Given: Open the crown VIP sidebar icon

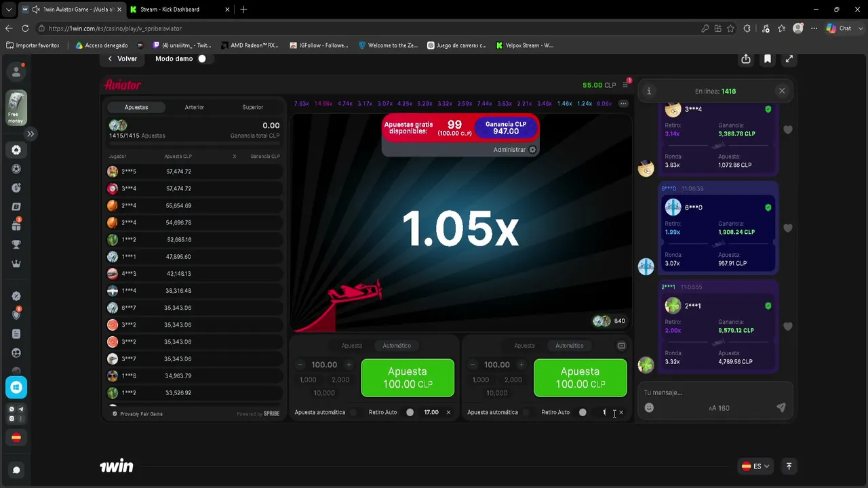Looking at the screenshot, I should point(16,264).
